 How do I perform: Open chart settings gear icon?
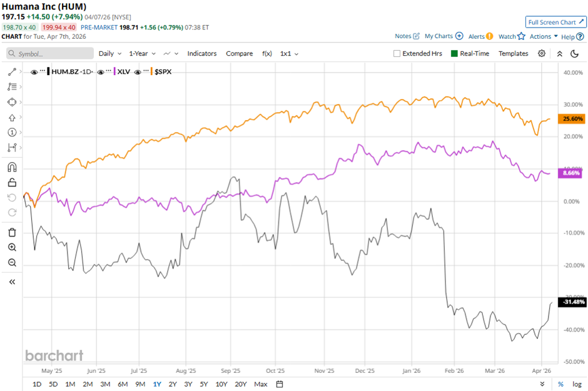point(542,54)
